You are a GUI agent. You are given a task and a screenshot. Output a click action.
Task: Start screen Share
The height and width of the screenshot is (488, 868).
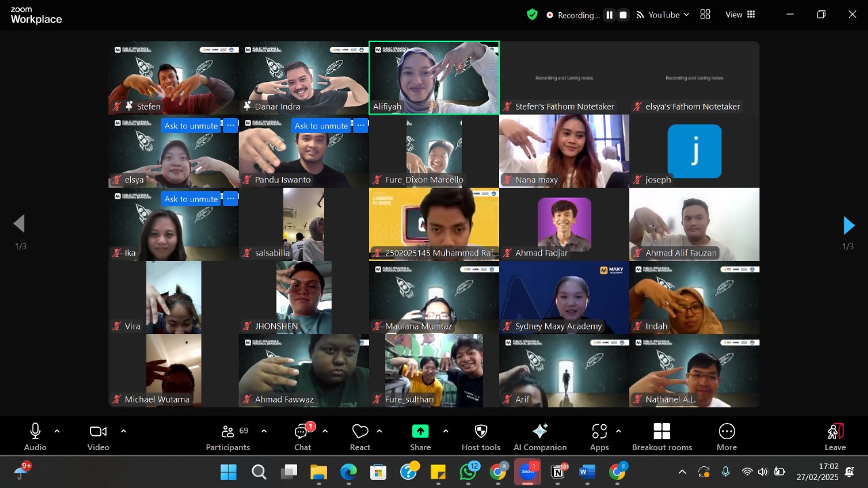point(420,436)
